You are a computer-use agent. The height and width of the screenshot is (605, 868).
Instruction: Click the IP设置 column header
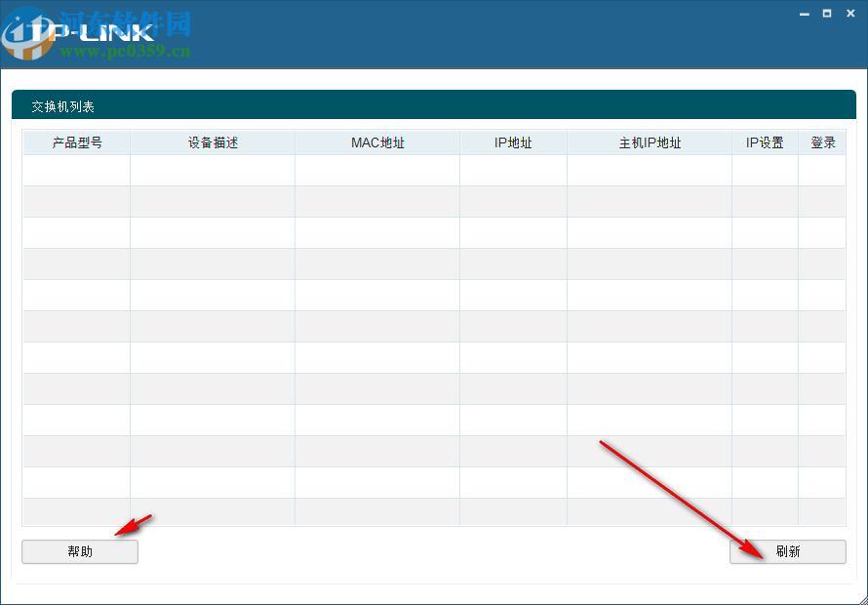tap(765, 142)
